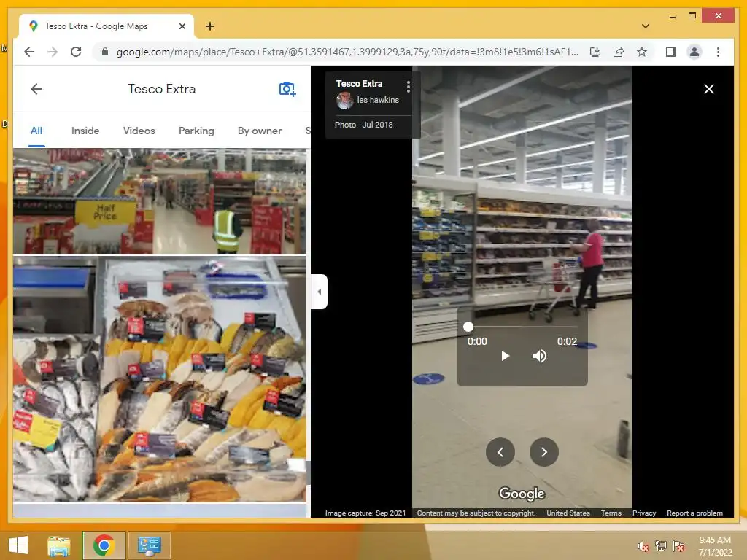Click the address bar URL
Viewport: 747px width, 560px height.
click(x=347, y=52)
